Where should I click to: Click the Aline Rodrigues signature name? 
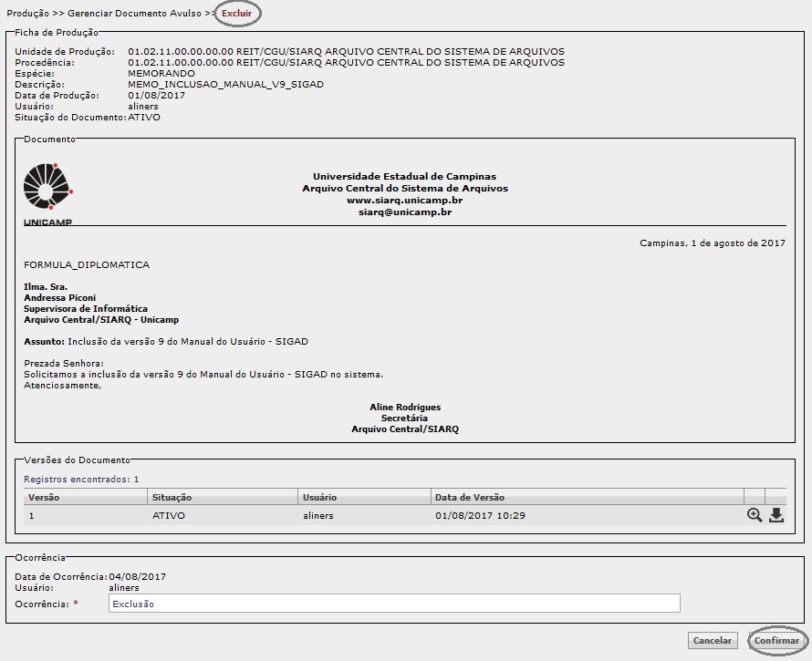[x=405, y=408]
